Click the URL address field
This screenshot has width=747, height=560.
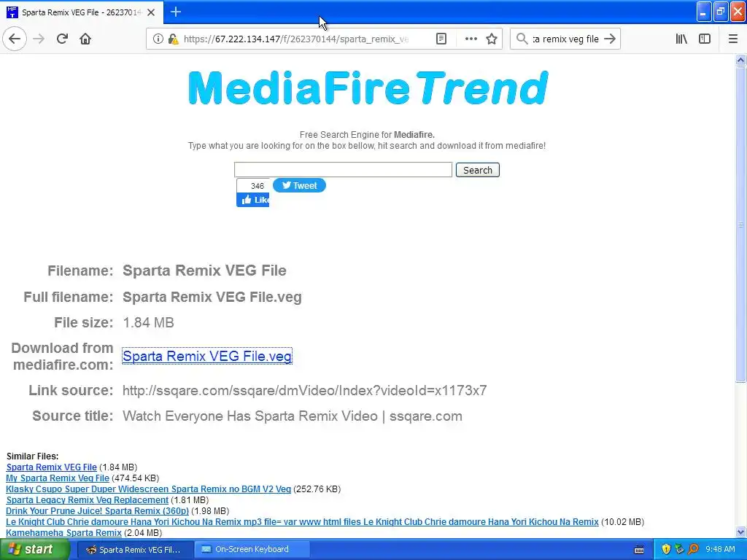[x=295, y=39]
